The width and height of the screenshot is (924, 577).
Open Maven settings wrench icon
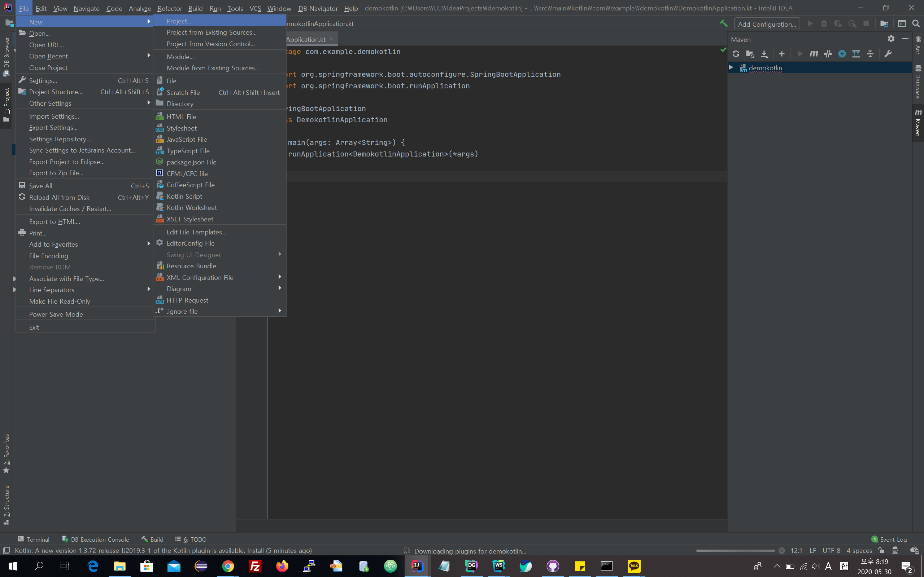point(888,54)
